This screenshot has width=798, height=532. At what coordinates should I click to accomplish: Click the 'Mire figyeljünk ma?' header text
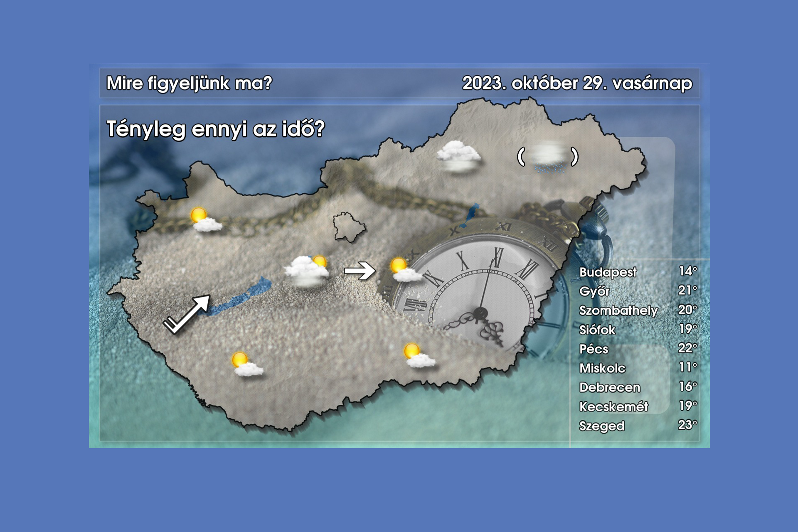click(x=189, y=83)
